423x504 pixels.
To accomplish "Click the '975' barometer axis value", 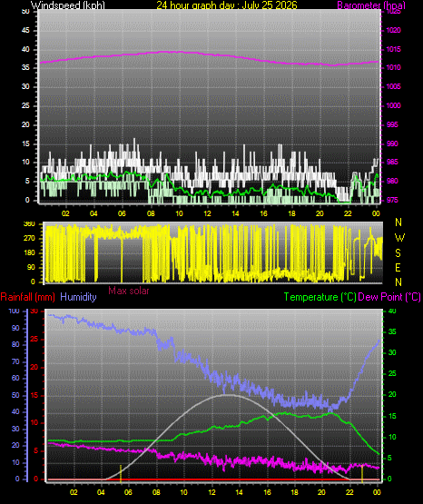I will pyautogui.click(x=392, y=200).
